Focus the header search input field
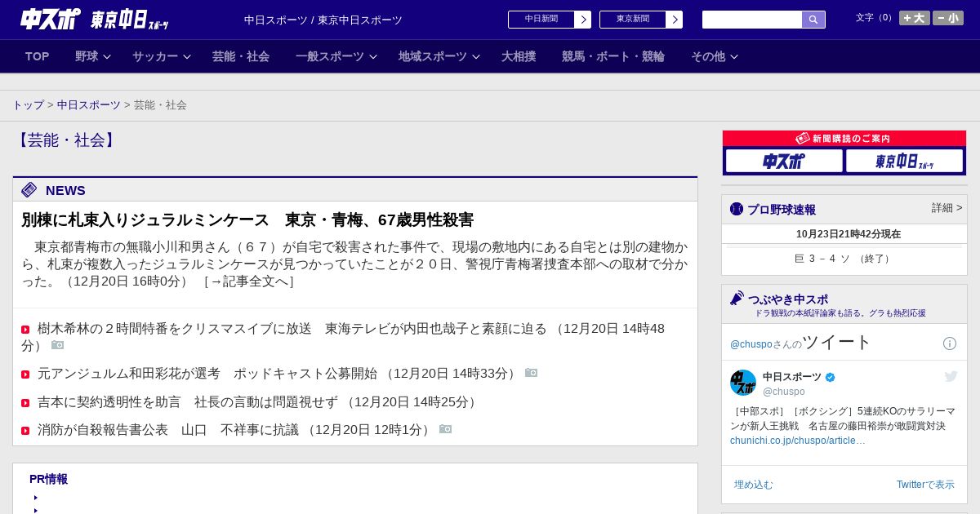The height and width of the screenshot is (514, 980). click(x=752, y=20)
